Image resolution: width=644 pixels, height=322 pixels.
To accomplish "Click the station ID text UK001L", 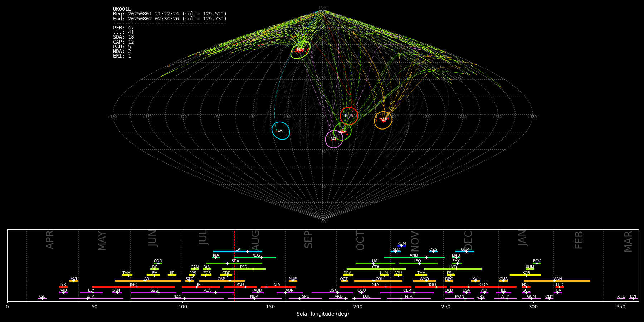I will [x=122, y=9].
